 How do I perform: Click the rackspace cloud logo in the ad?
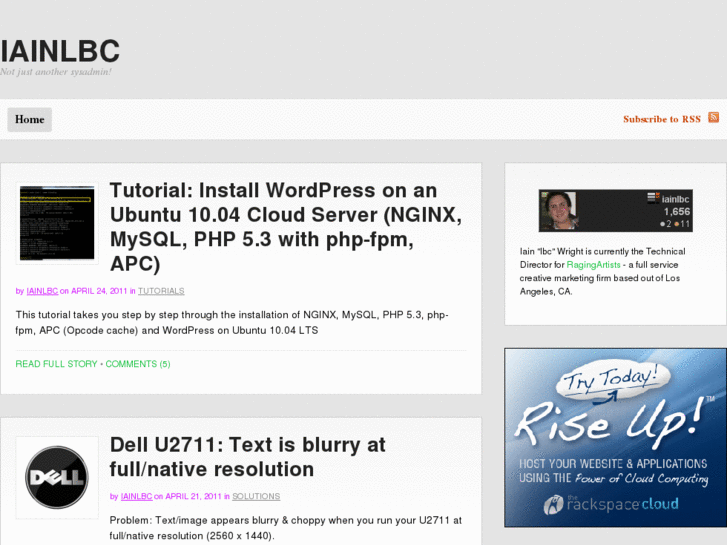point(611,504)
